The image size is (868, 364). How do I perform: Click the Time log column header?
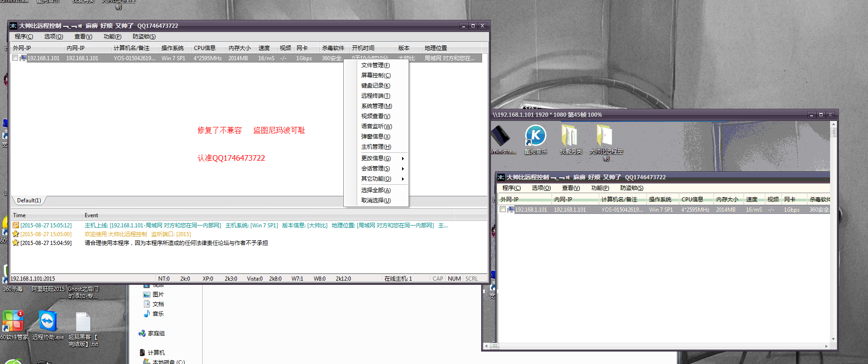(46, 215)
